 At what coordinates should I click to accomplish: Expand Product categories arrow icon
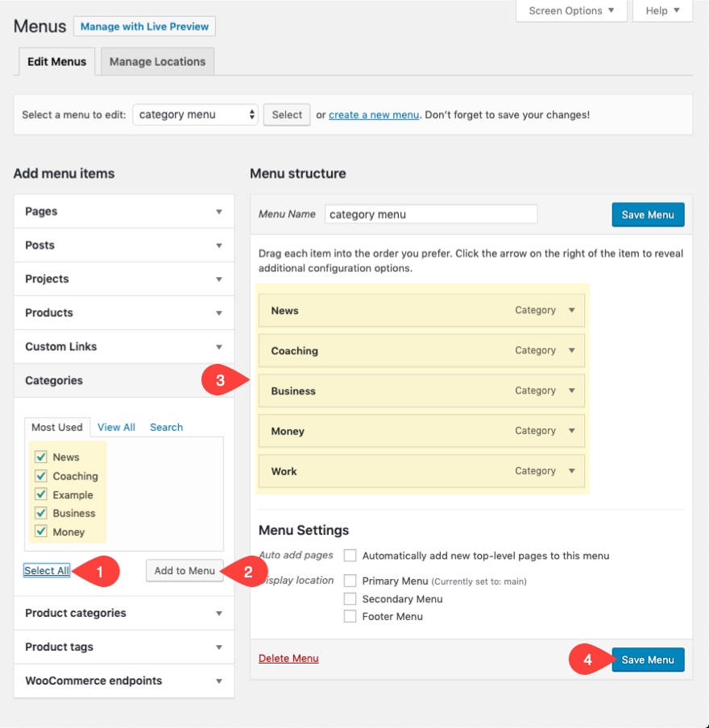pyautogui.click(x=218, y=614)
